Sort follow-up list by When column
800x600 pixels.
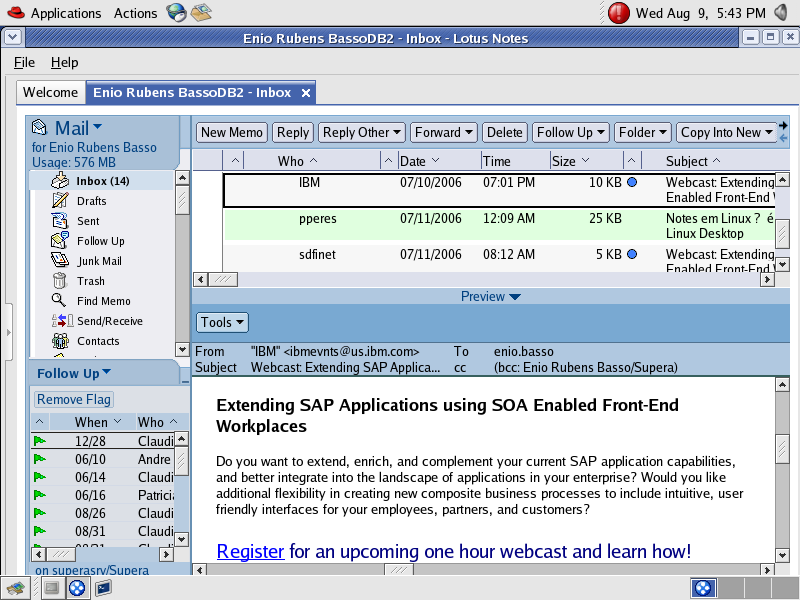92,422
